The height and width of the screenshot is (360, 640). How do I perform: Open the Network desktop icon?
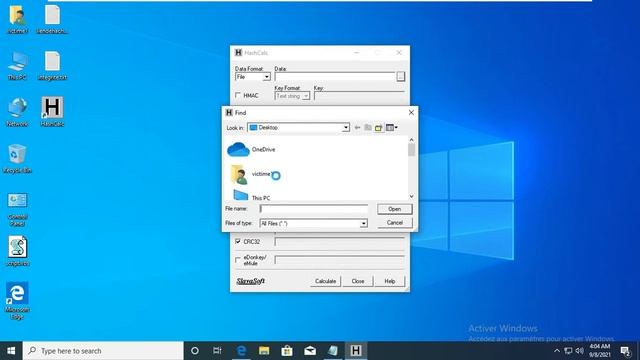(17, 112)
